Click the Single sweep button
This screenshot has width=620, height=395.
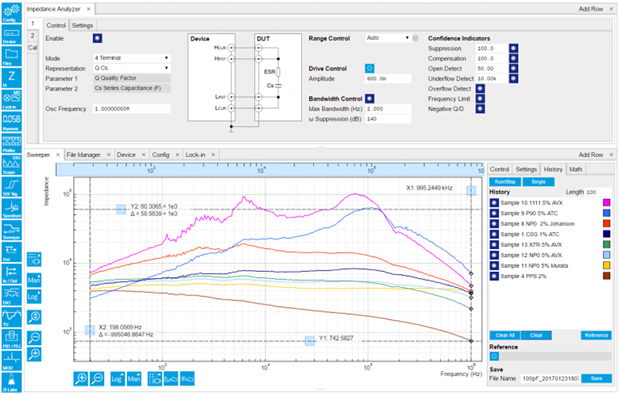coord(538,181)
